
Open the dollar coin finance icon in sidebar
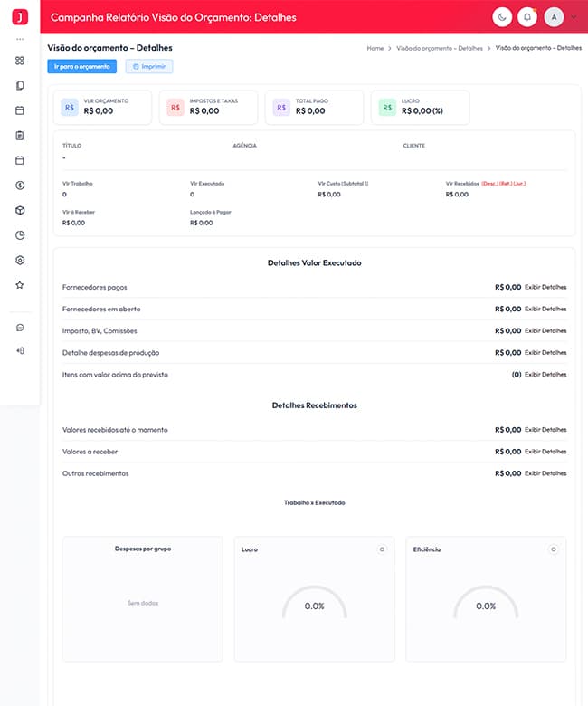(20, 186)
